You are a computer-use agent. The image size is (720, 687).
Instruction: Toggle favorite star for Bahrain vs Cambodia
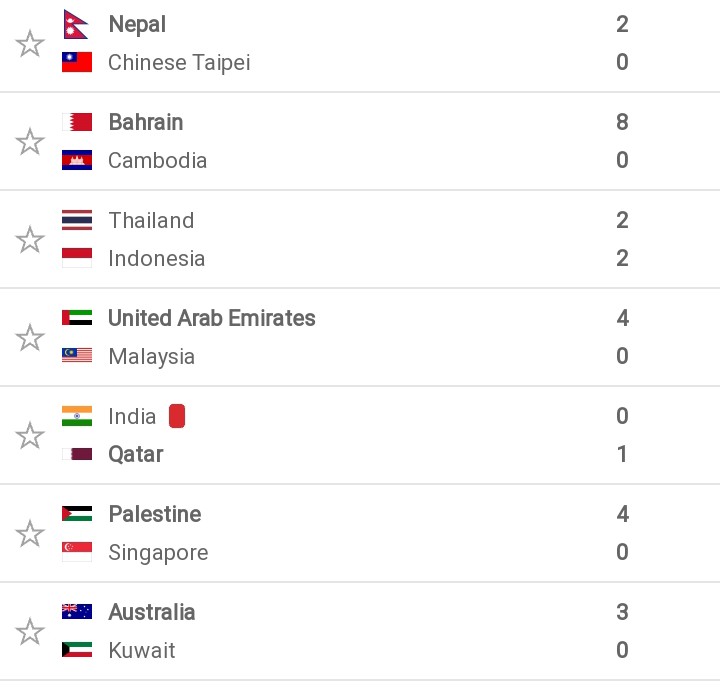[x=30, y=141]
